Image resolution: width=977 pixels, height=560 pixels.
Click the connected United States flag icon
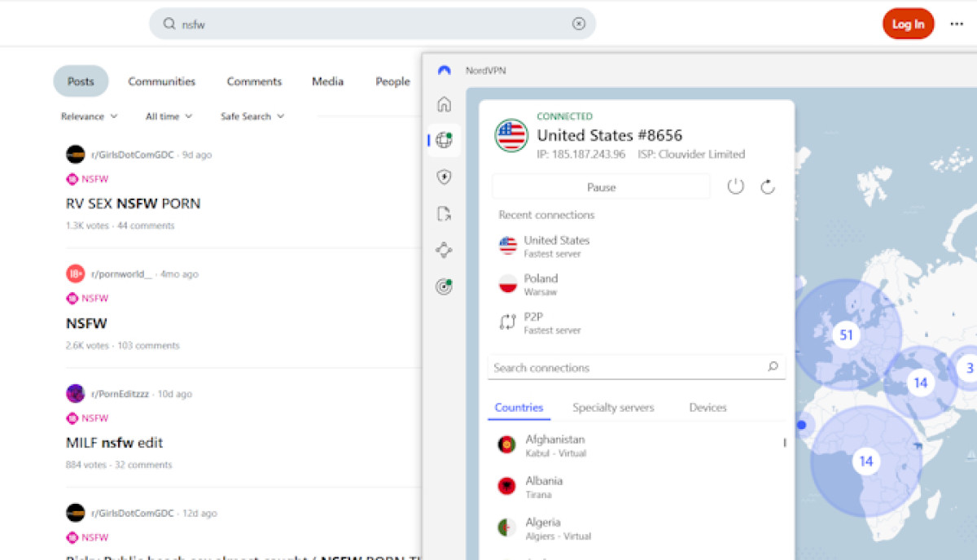(x=511, y=135)
